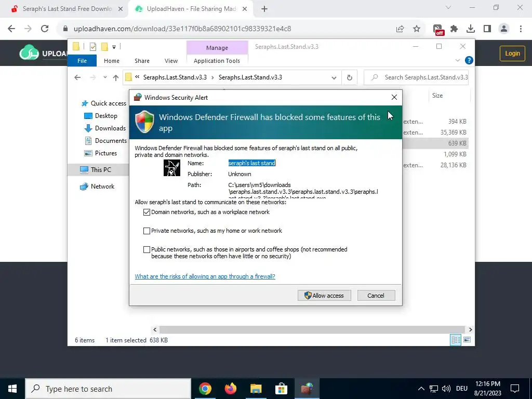
Task: Open Chrome three-dot menu
Action: click(x=521, y=29)
